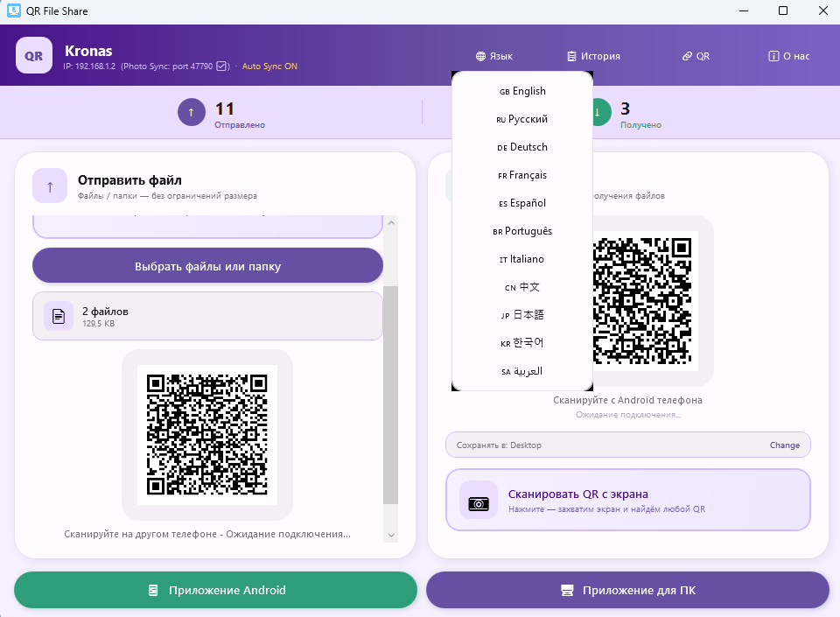Click the Change save folder link
Viewport: 840px width, 617px height.
[x=785, y=445]
